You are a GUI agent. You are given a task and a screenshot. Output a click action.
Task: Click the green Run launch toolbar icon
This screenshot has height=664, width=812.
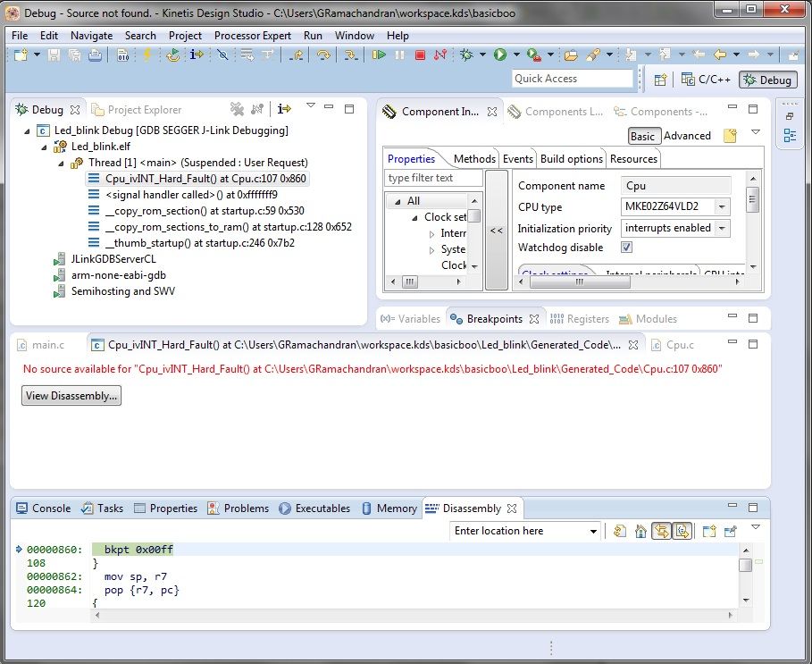[500, 55]
